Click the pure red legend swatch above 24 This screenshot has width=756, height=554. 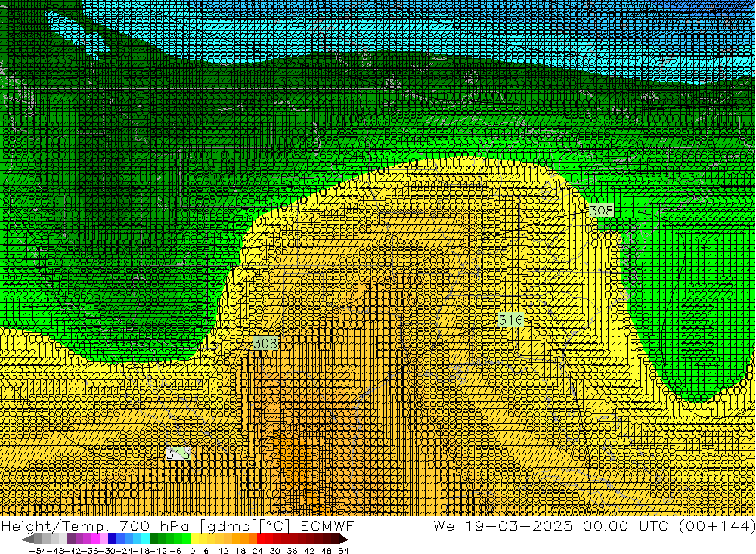coord(261,539)
